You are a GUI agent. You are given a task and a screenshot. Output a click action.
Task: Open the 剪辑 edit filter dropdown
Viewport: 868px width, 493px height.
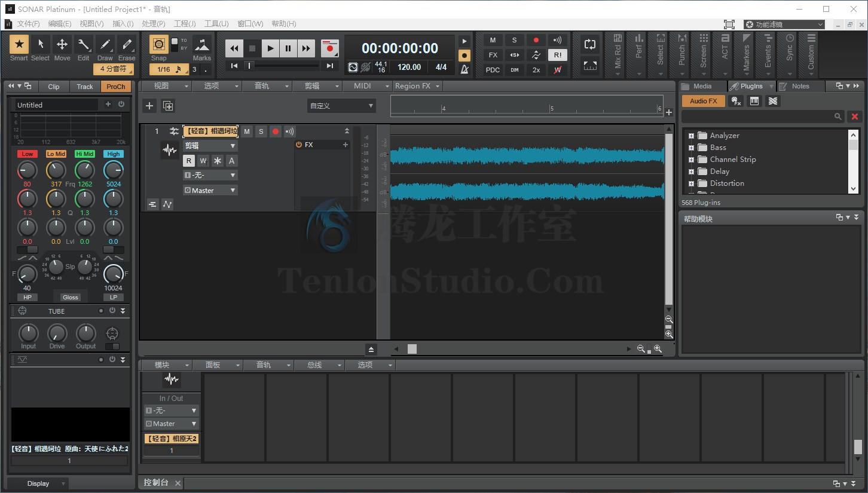[210, 145]
